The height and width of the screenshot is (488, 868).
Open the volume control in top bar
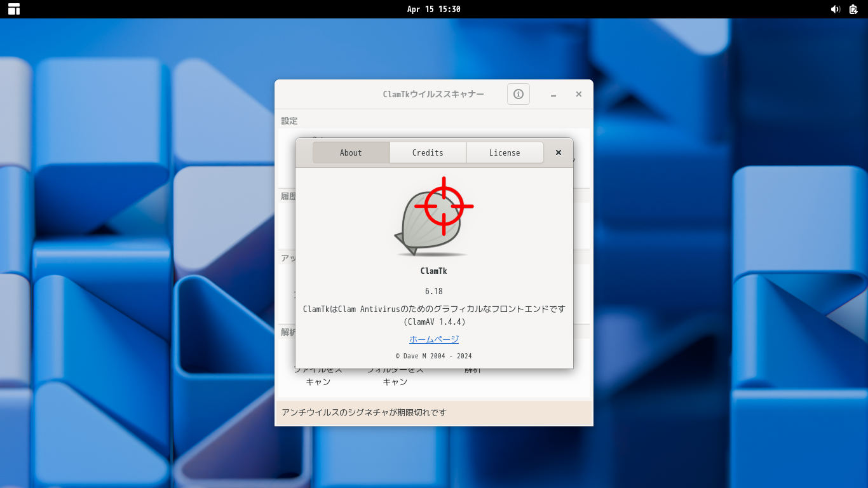(836, 9)
